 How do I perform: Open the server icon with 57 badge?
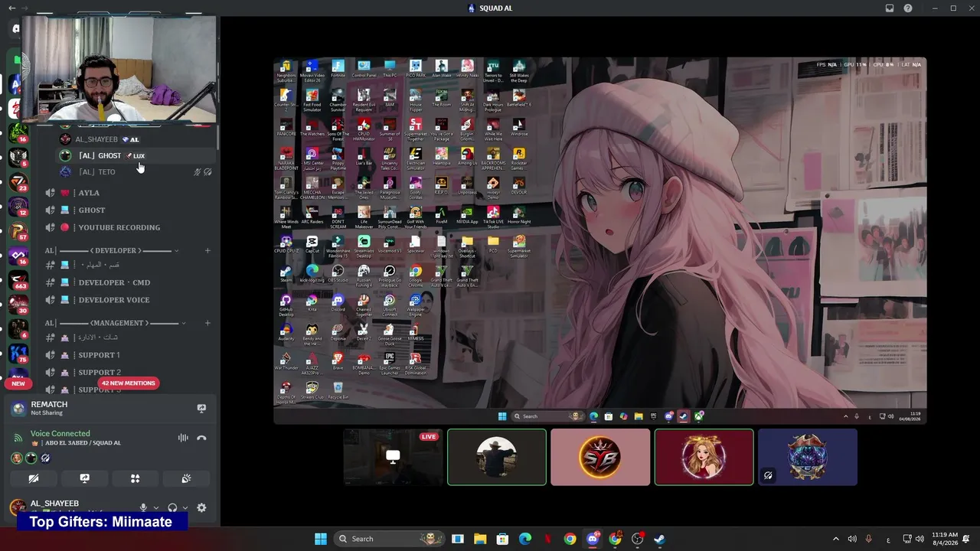point(18,232)
